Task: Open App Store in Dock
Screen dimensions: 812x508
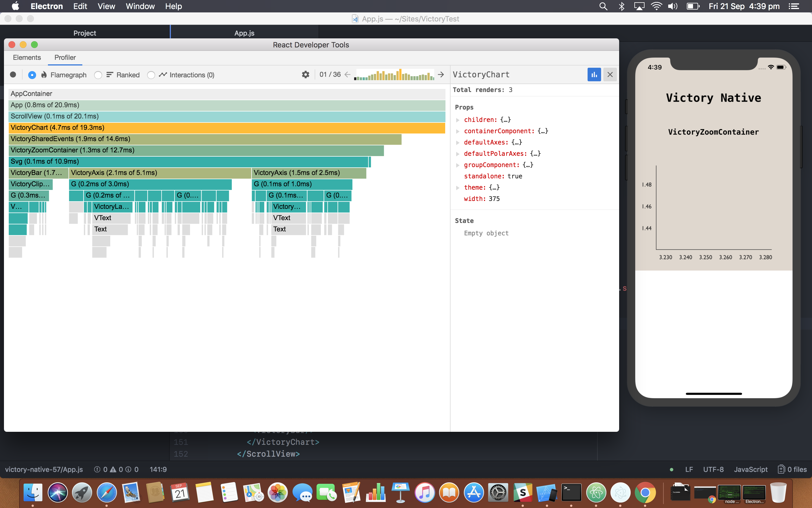Action: [x=473, y=492]
